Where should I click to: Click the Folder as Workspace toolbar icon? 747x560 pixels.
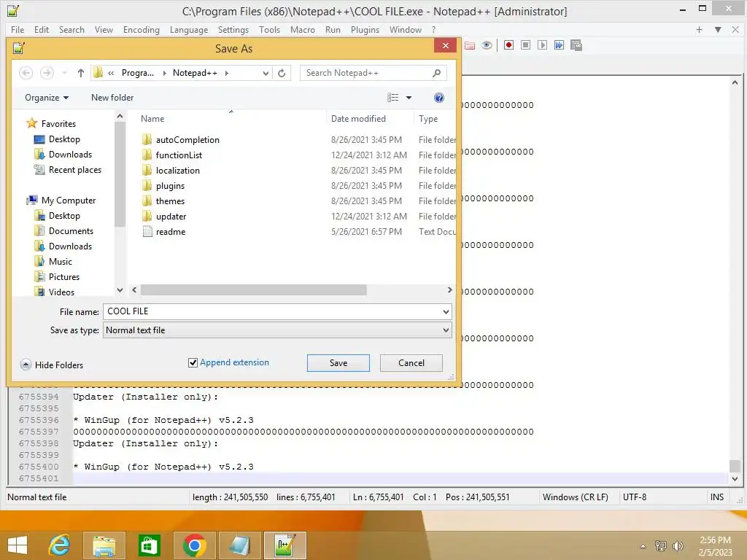(470, 45)
